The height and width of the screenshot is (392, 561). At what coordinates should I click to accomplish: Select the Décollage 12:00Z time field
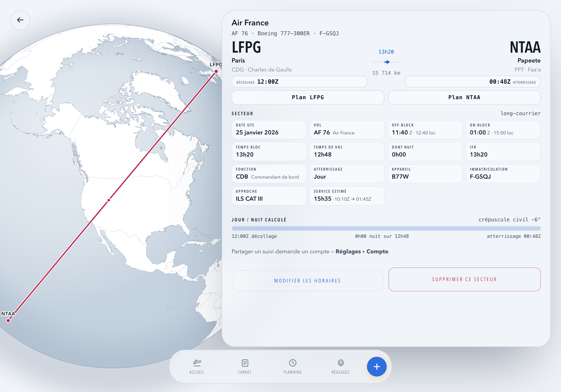(299, 82)
